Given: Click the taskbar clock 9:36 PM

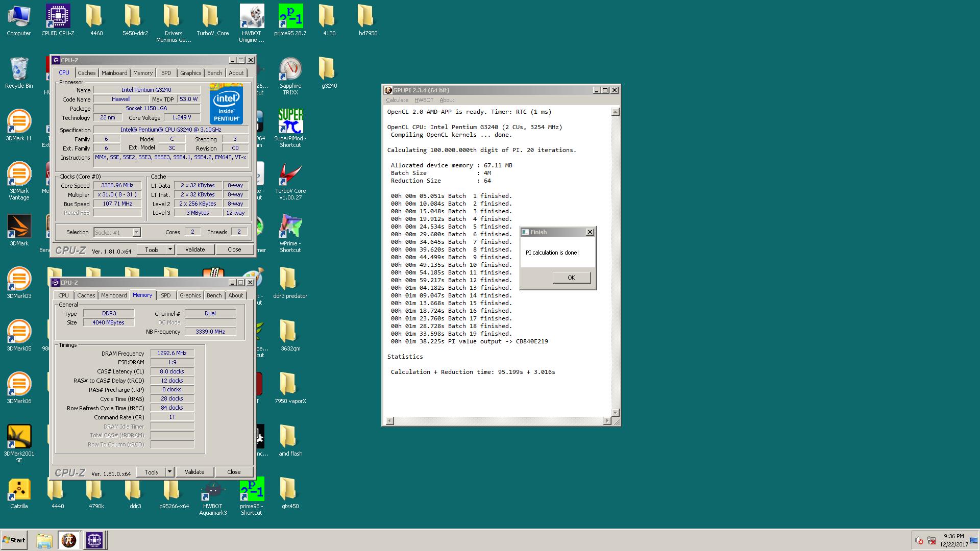Looking at the screenshot, I should (x=953, y=536).
